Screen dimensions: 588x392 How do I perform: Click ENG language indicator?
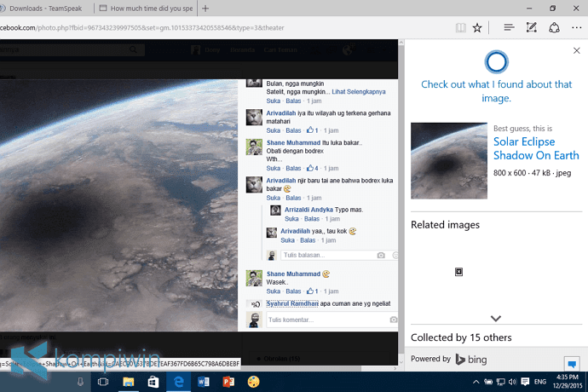pos(540,382)
